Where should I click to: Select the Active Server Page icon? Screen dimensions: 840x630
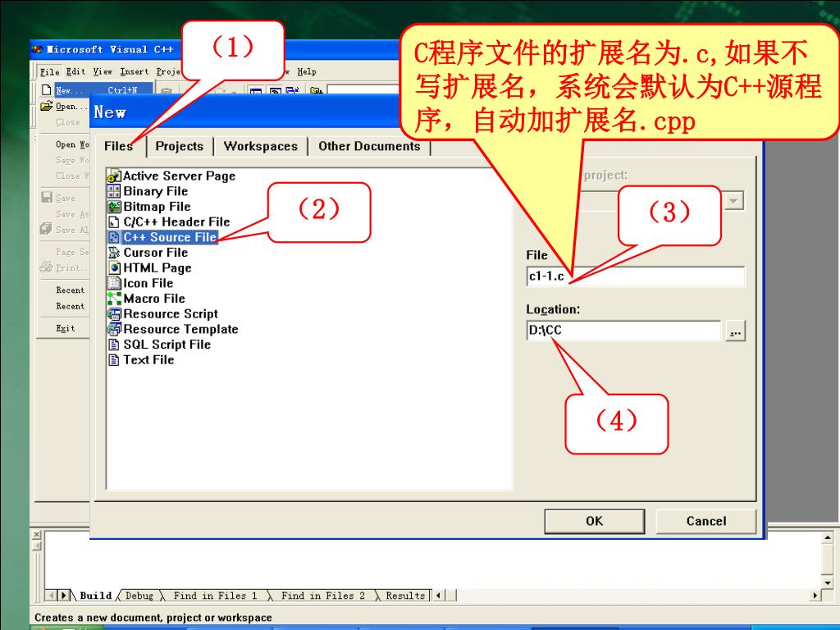tap(114, 176)
